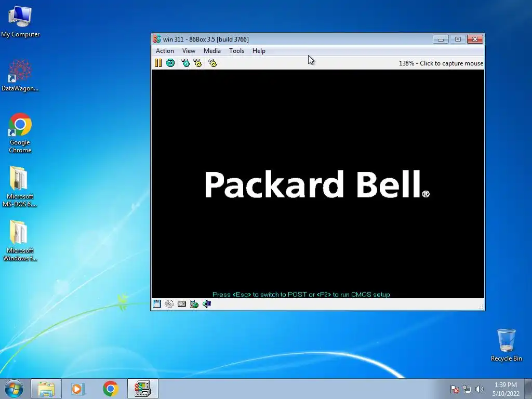The image size is (532, 399).
Task: Open Chrome from the taskbar
Action: [110, 389]
